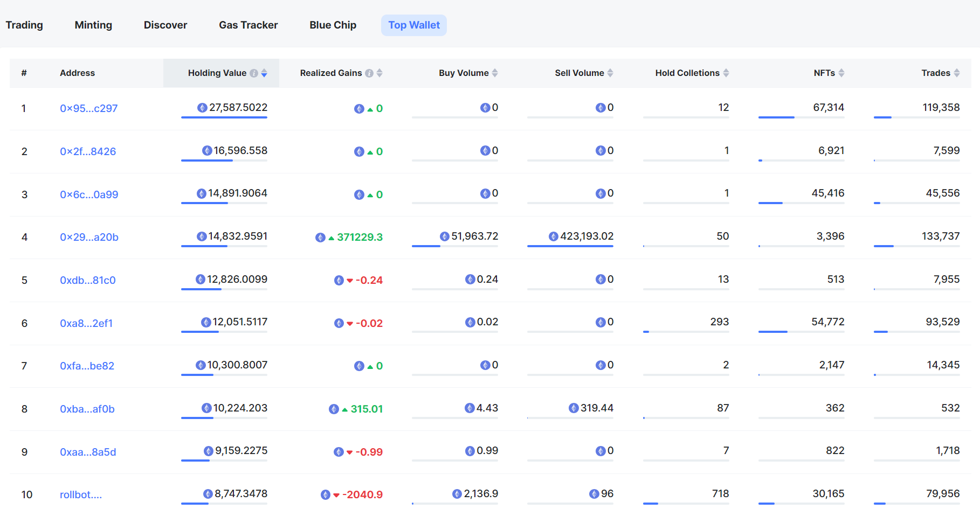
Task: Sort by Sell Volume using its arrows
Action: (610, 73)
